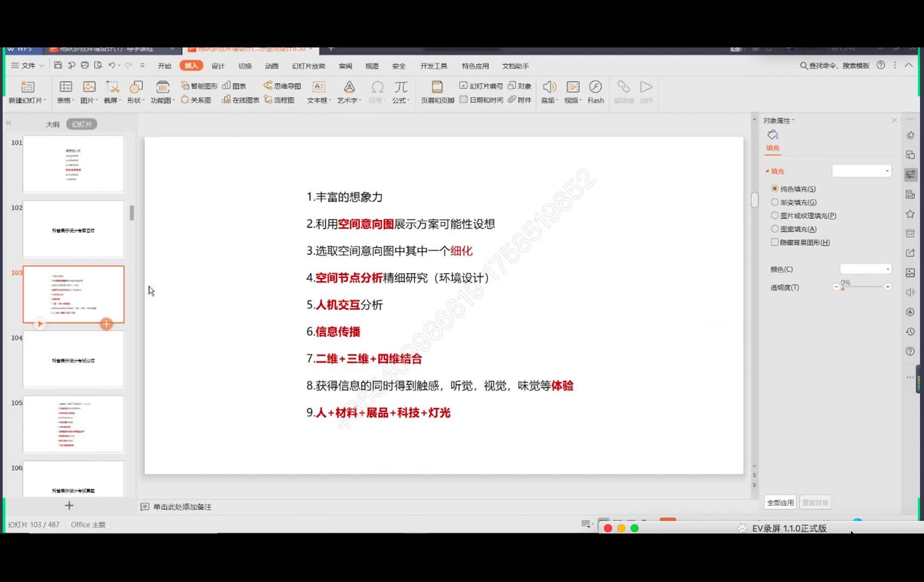Image resolution: width=924 pixels, height=582 pixels.
Task: Click the Print icon in quick toolbar
Action: click(85, 65)
